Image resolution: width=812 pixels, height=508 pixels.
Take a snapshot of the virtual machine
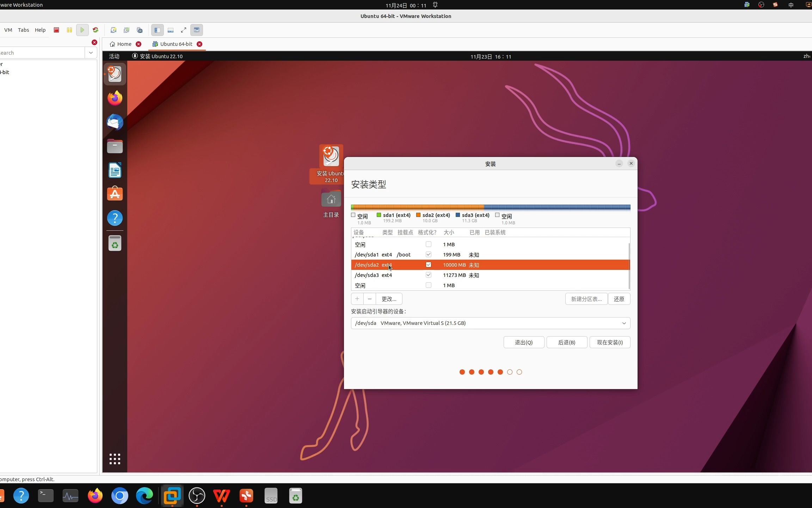113,30
